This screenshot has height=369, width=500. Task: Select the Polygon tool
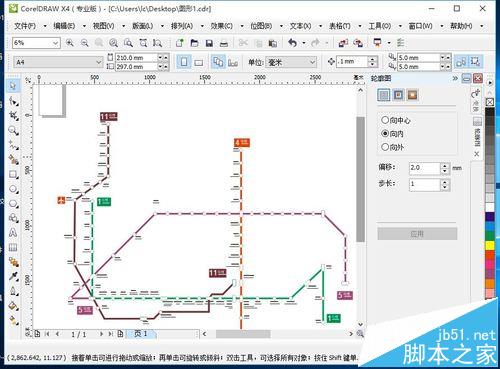pyautogui.click(x=13, y=204)
